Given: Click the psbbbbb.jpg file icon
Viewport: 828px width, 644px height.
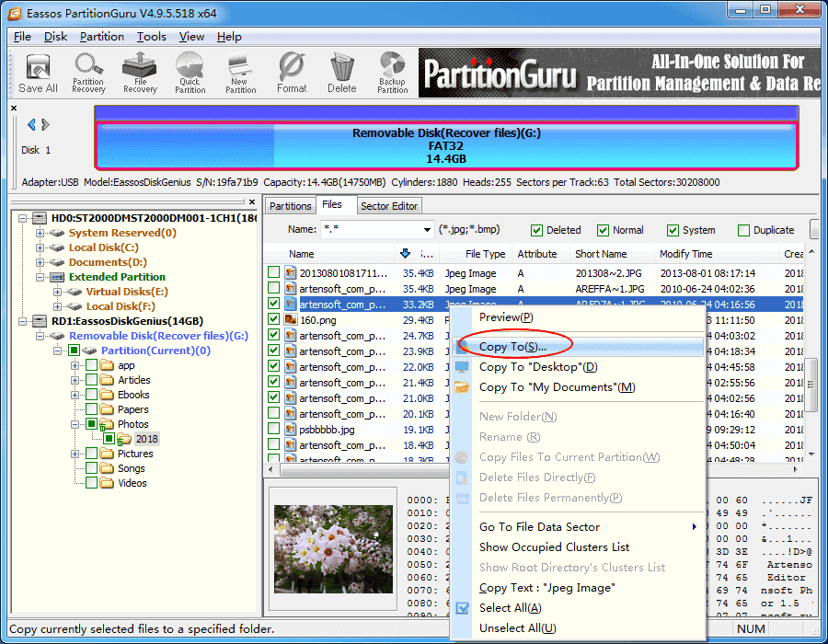Looking at the screenshot, I should click(x=290, y=429).
